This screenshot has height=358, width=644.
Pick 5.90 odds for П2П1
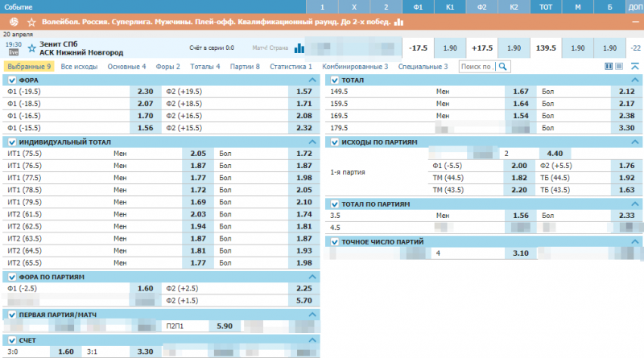[x=225, y=327]
